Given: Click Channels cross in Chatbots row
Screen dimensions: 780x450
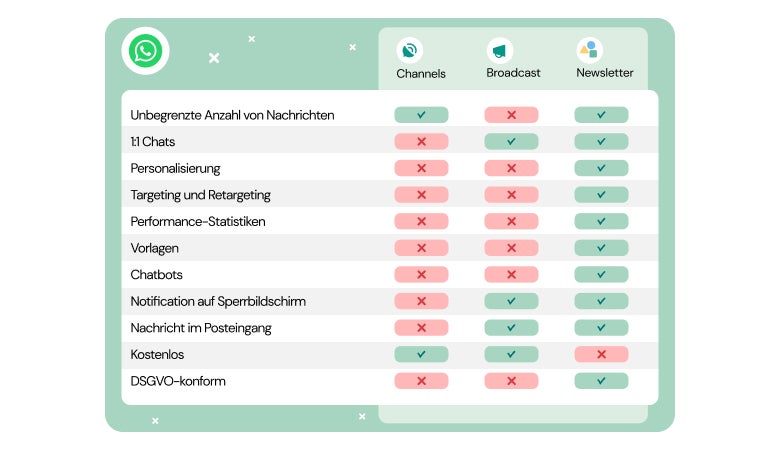Looking at the screenshot, I should click(x=421, y=274).
